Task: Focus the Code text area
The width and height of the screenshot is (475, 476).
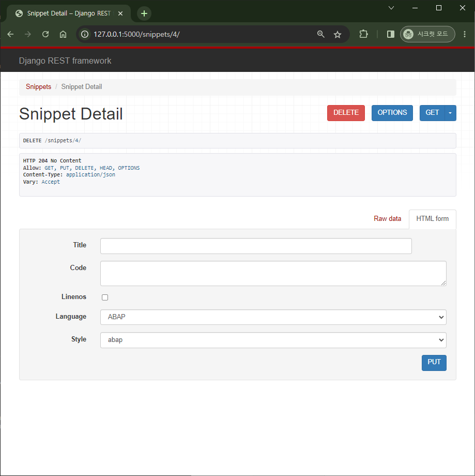Action: click(273, 273)
